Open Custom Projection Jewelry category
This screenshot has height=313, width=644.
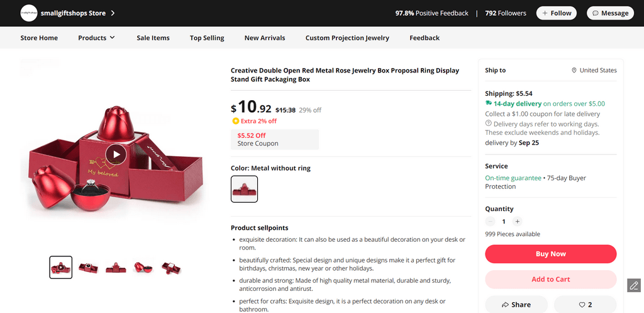347,38
